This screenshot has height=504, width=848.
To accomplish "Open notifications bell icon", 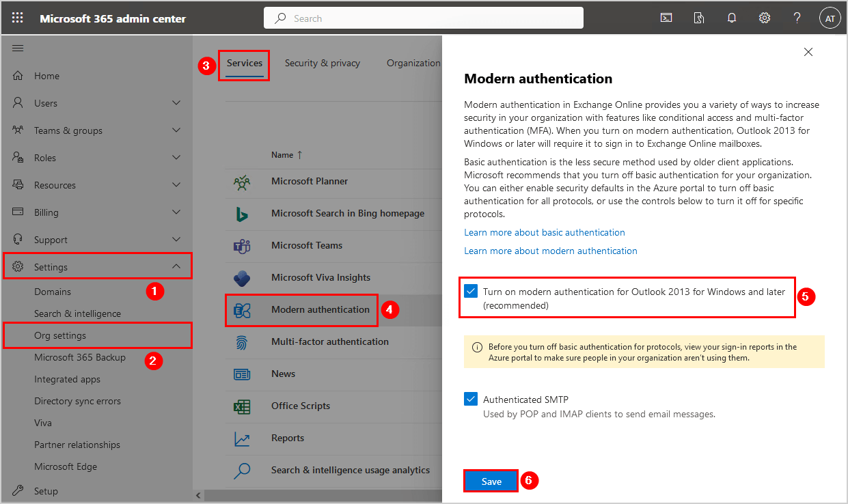I will click(732, 18).
